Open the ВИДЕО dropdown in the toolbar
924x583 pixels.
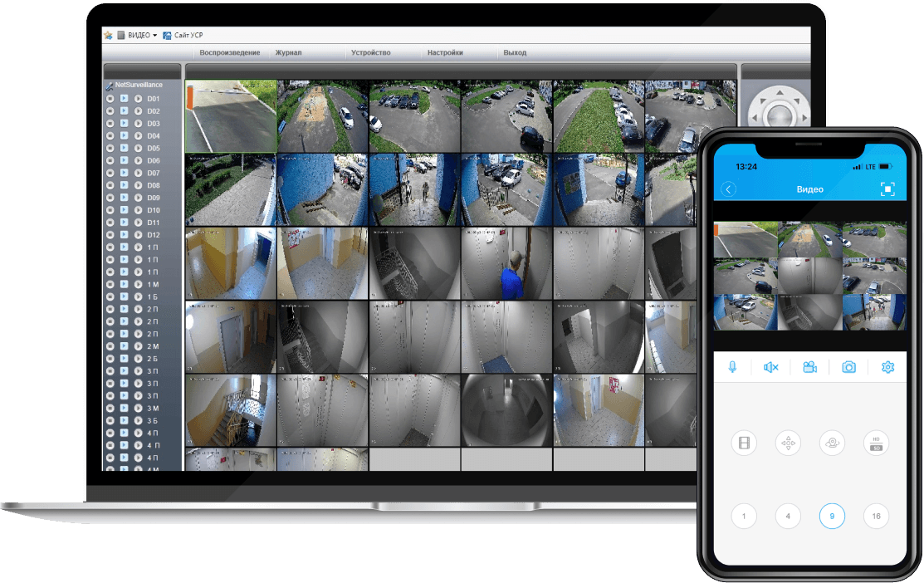point(138,35)
